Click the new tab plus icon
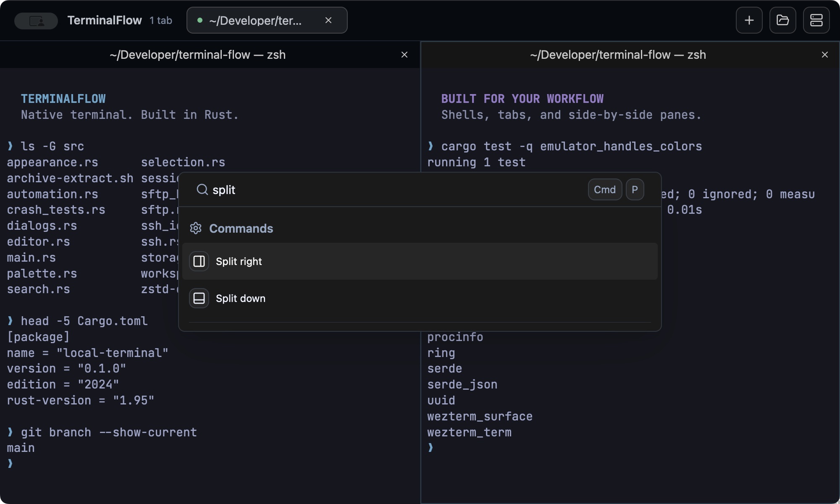Image resolution: width=840 pixels, height=504 pixels. pos(749,20)
